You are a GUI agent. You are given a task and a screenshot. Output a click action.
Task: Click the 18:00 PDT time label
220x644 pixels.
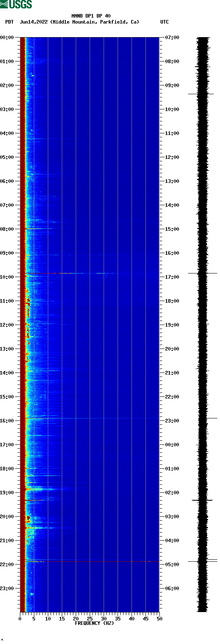point(7,469)
